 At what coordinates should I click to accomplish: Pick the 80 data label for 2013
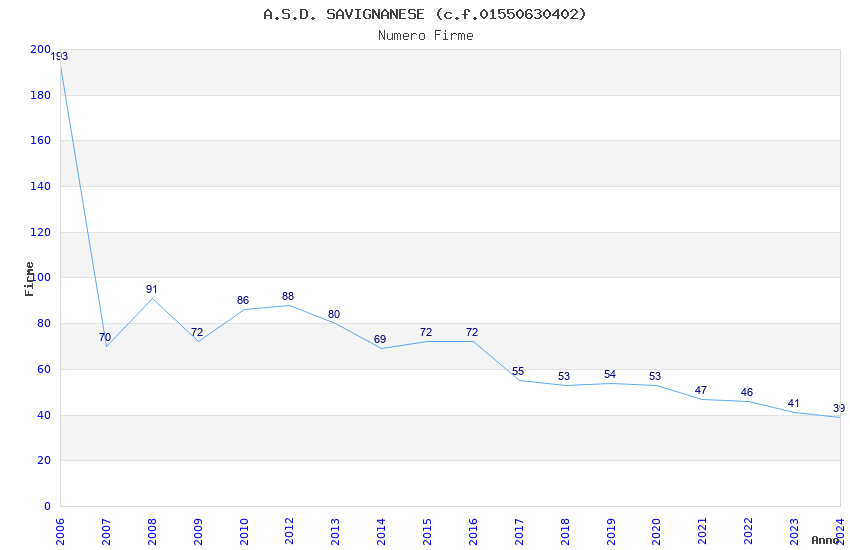334,314
